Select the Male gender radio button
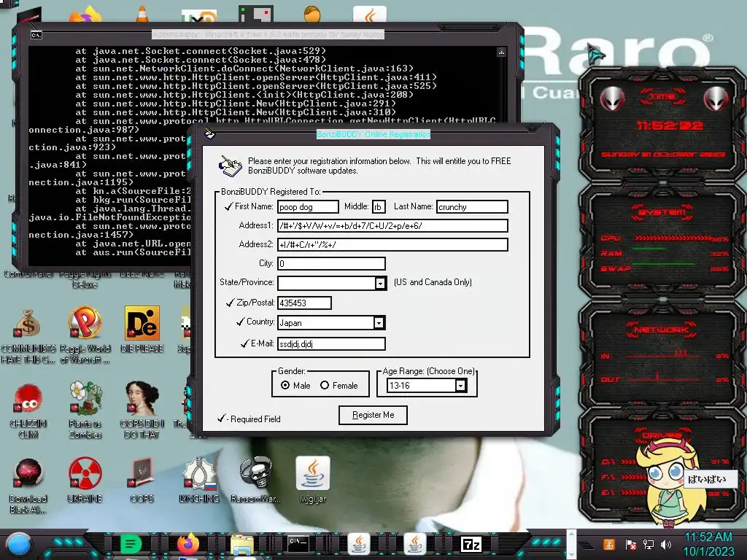The height and width of the screenshot is (560, 747). click(x=285, y=385)
